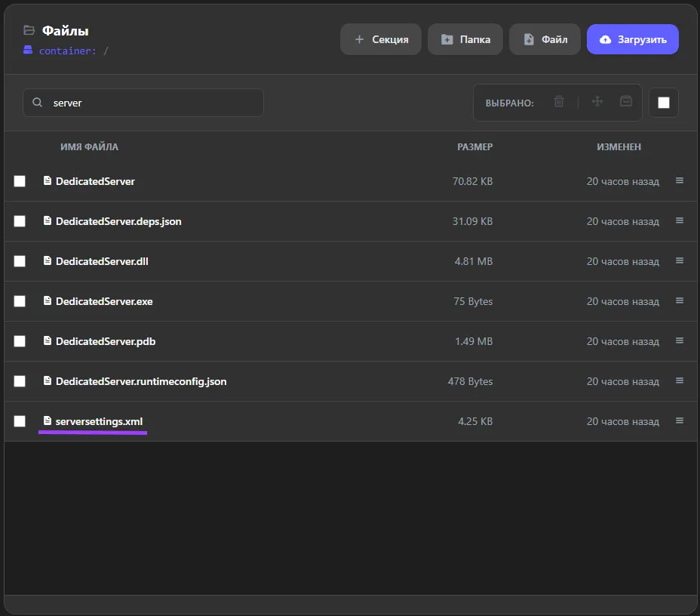The height and width of the screenshot is (616, 700).
Task: Create a new file with Файл button
Action: tap(545, 39)
